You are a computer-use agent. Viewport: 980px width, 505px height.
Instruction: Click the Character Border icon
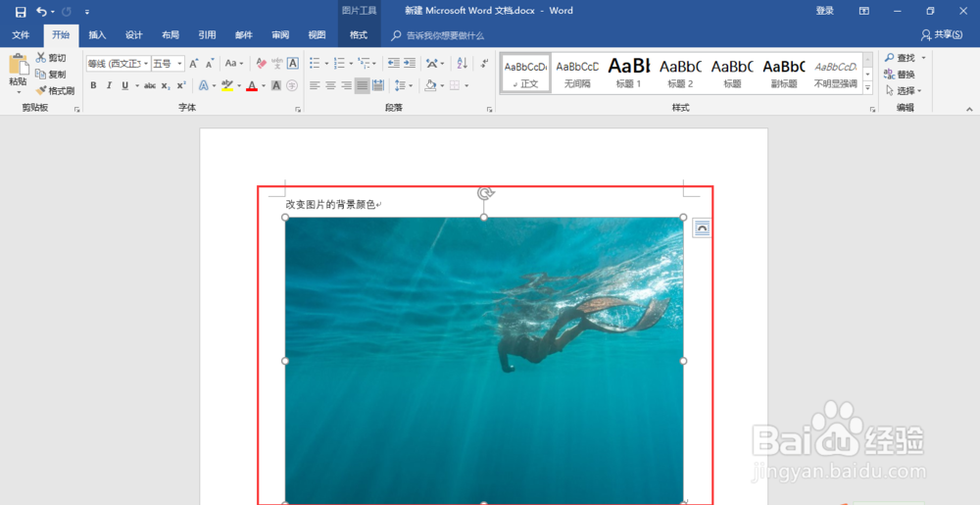(x=292, y=63)
